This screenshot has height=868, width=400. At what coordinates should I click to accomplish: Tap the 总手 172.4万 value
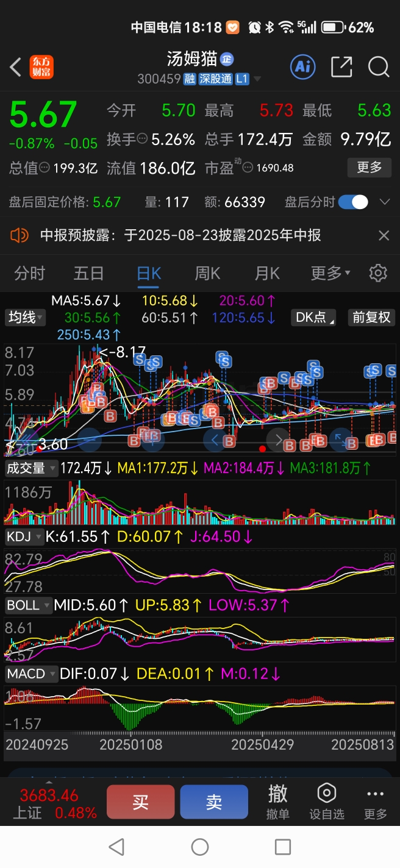[265, 140]
